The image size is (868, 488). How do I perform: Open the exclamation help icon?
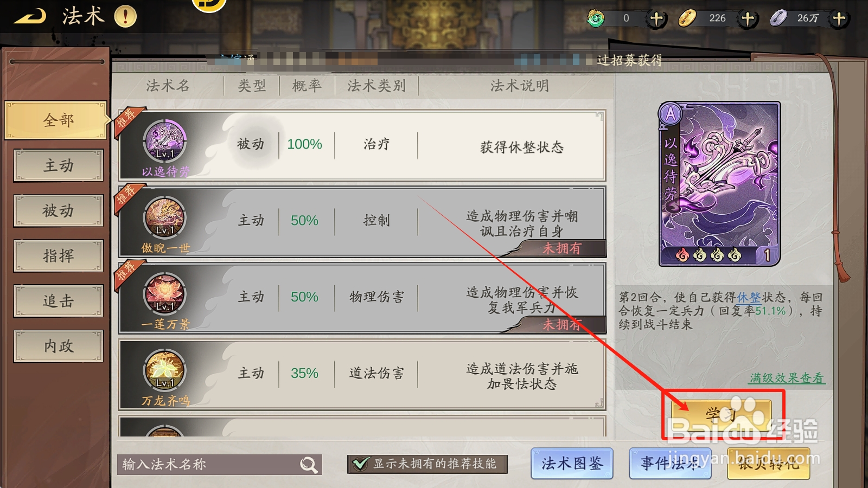pyautogui.click(x=125, y=16)
